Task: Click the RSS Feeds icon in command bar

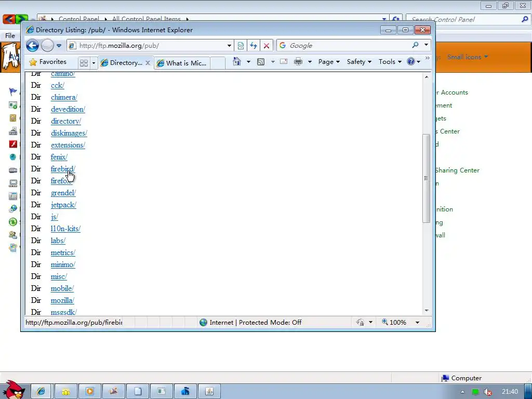Action: click(261, 62)
